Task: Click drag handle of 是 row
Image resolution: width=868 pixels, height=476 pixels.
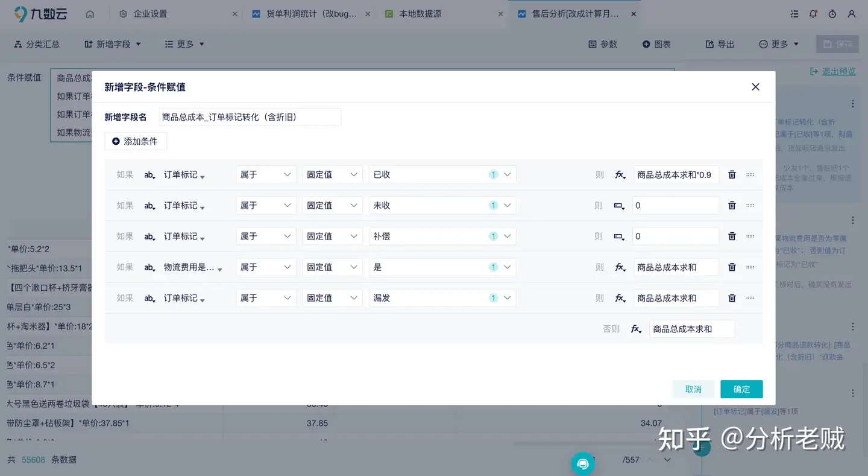Action: pyautogui.click(x=750, y=267)
